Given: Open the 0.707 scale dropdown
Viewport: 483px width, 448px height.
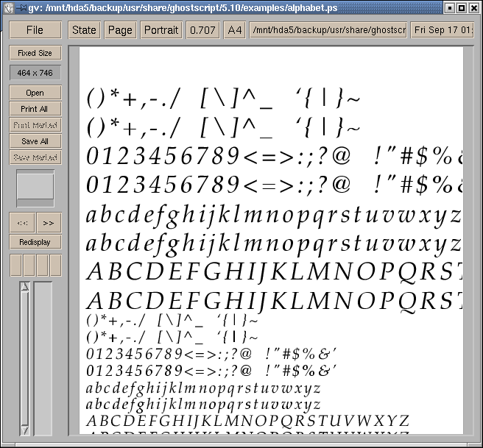Looking at the screenshot, I should (202, 30).
